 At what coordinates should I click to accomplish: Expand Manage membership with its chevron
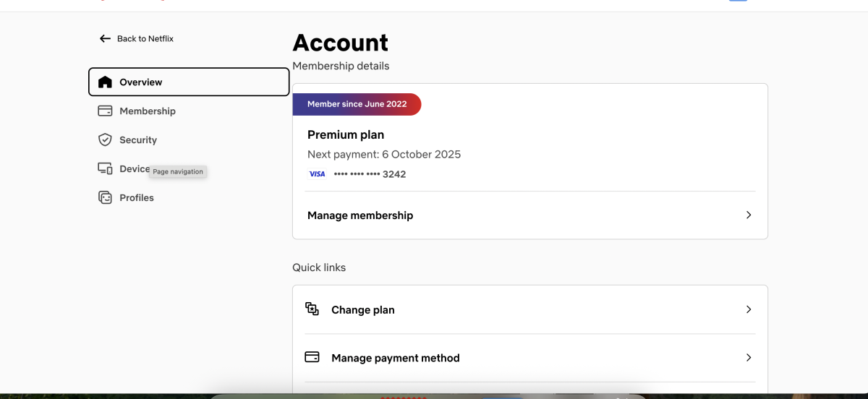pos(749,215)
